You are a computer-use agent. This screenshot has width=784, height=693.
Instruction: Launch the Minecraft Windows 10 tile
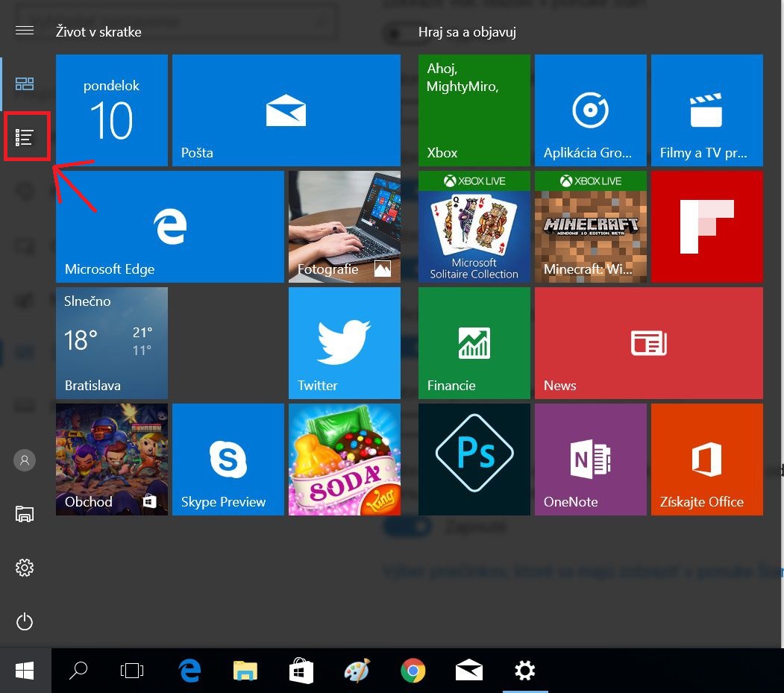point(591,227)
